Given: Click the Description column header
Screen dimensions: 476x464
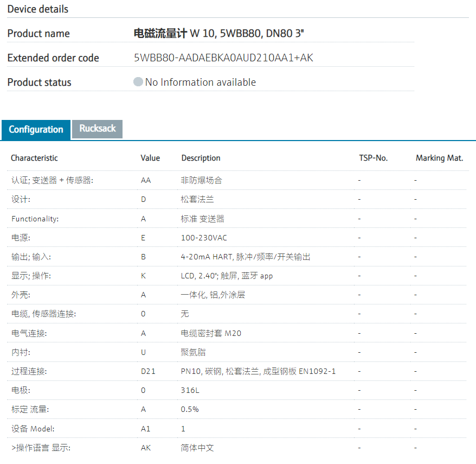Looking at the screenshot, I should pyautogui.click(x=201, y=158).
